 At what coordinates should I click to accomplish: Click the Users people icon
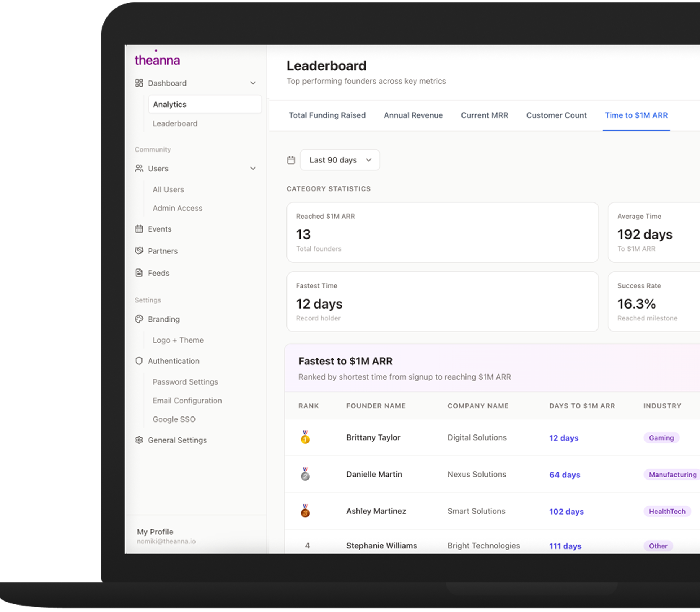(x=139, y=169)
